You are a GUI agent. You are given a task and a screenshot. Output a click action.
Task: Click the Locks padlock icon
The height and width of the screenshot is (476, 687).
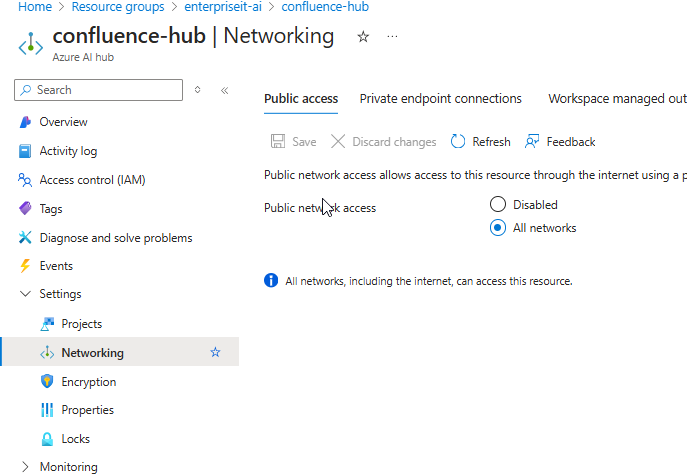47,439
